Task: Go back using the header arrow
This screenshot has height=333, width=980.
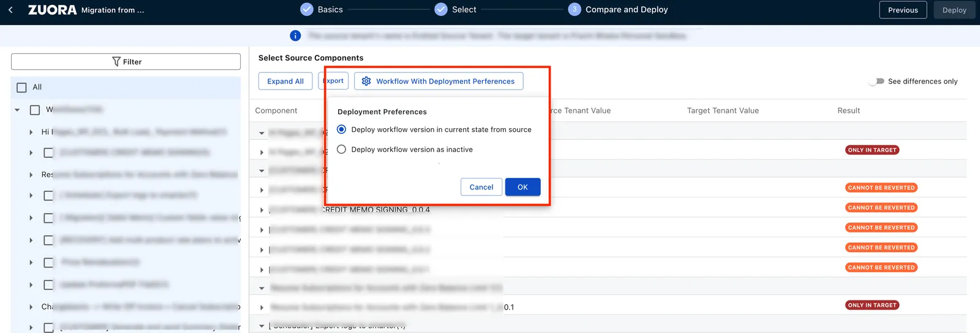Action: click(x=10, y=10)
